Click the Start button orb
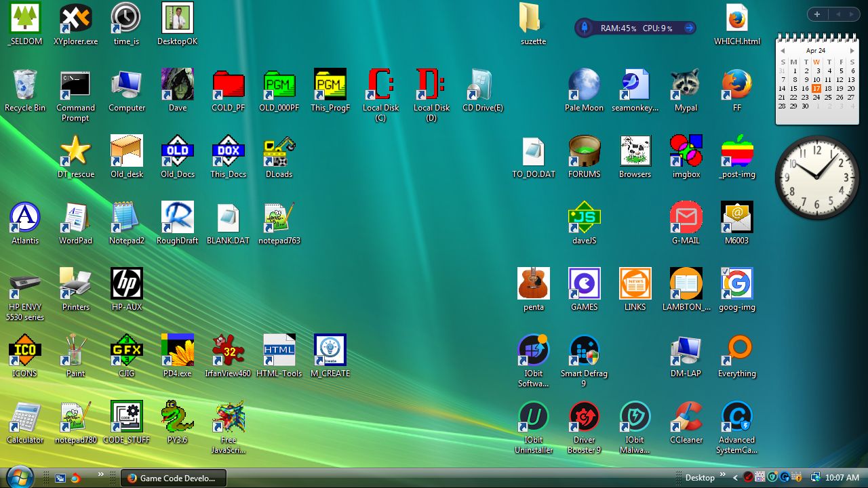The image size is (868, 488). (19, 476)
